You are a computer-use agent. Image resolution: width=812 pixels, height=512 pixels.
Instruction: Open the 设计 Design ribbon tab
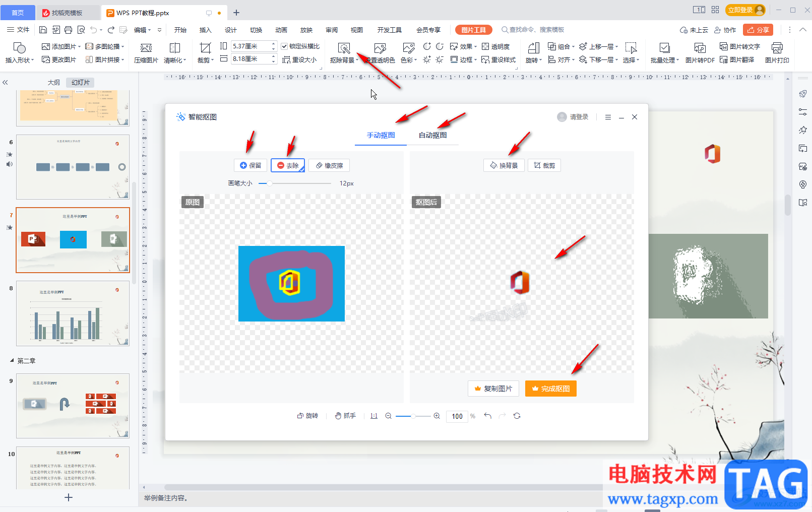pyautogui.click(x=230, y=30)
